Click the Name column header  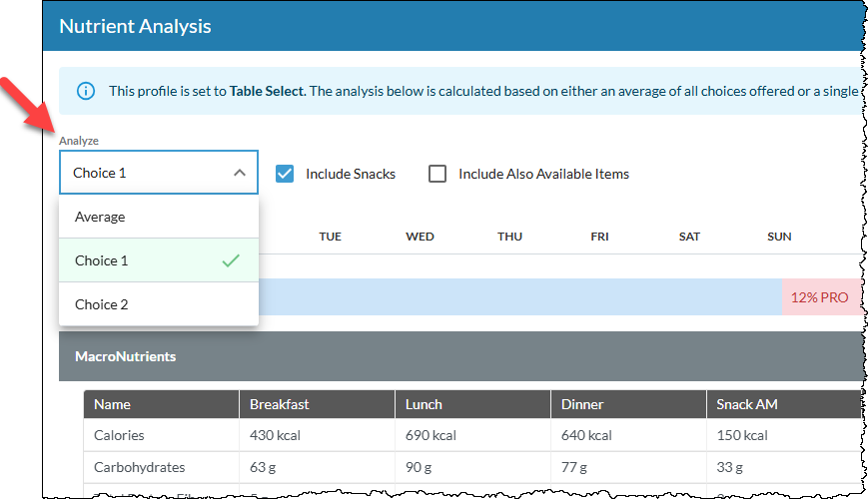tap(161, 404)
